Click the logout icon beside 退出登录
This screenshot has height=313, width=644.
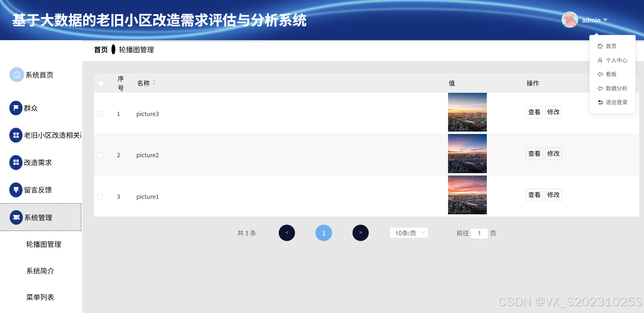[600, 102]
